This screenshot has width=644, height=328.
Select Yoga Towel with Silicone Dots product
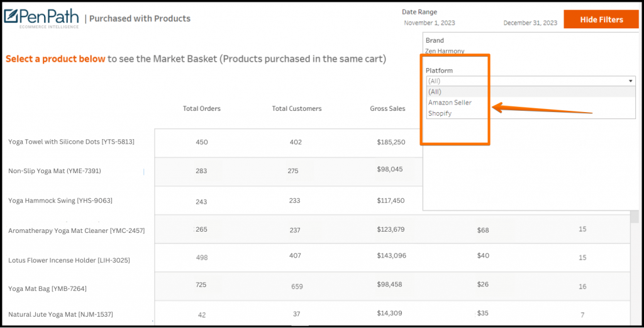71,142
